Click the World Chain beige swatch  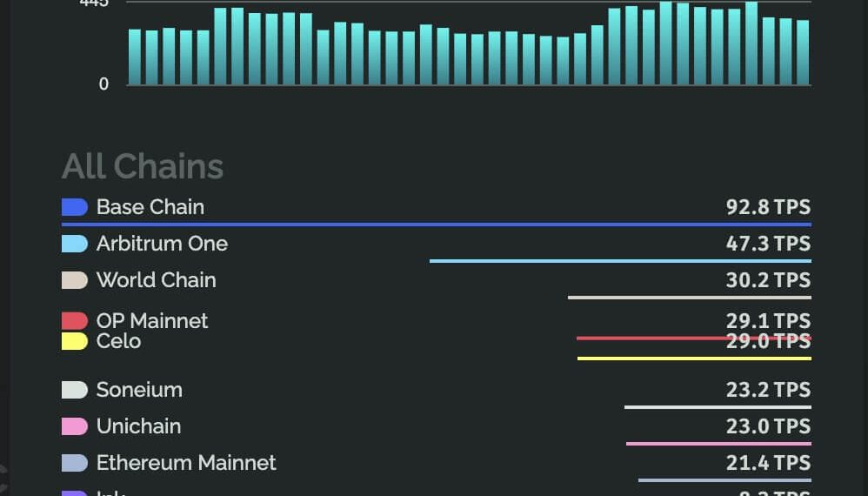click(75, 280)
